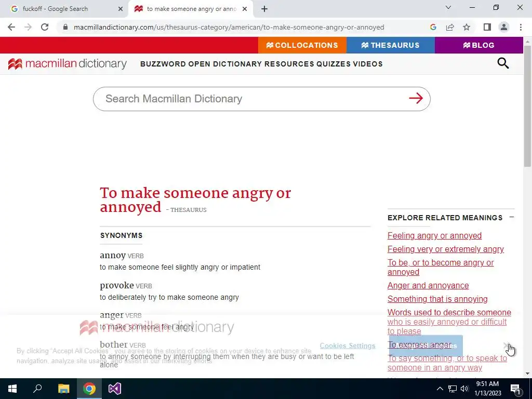View site information lock icon

pyautogui.click(x=65, y=27)
